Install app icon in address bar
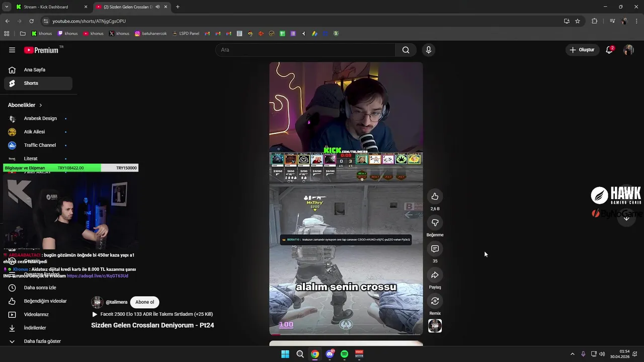Screen dimensions: 644x362 click(x=567, y=21)
